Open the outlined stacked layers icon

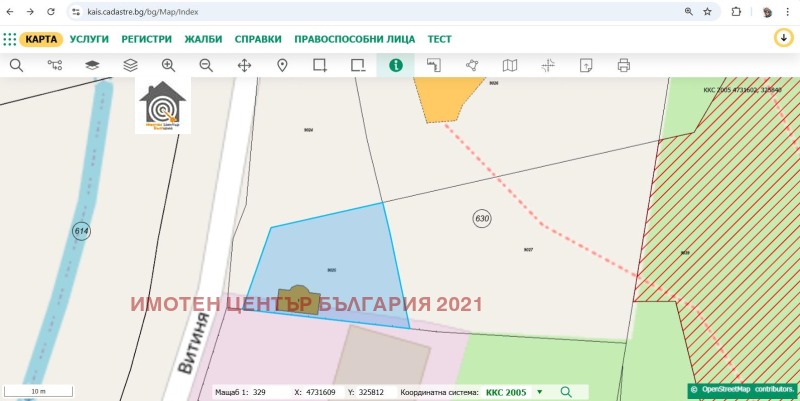click(131, 65)
